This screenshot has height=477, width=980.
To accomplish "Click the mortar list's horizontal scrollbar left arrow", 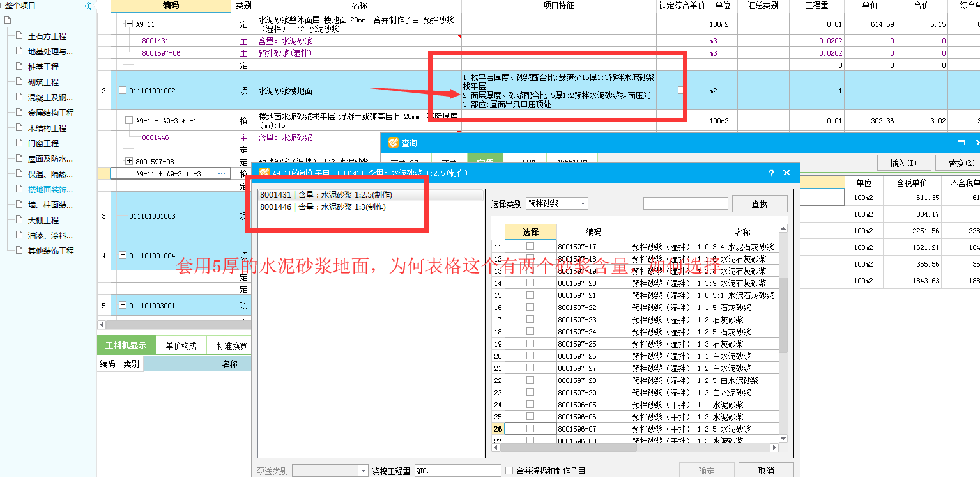I will point(496,448).
